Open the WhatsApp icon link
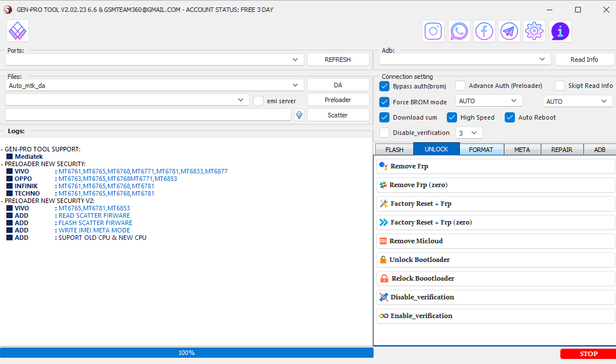Screen dimensions: 616x364 (x=459, y=31)
